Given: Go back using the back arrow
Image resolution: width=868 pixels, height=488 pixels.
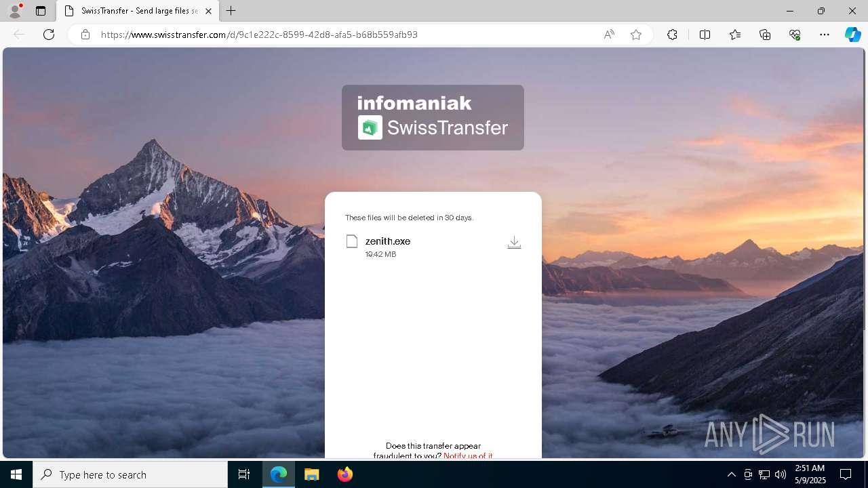Looking at the screenshot, I should 19,35.
